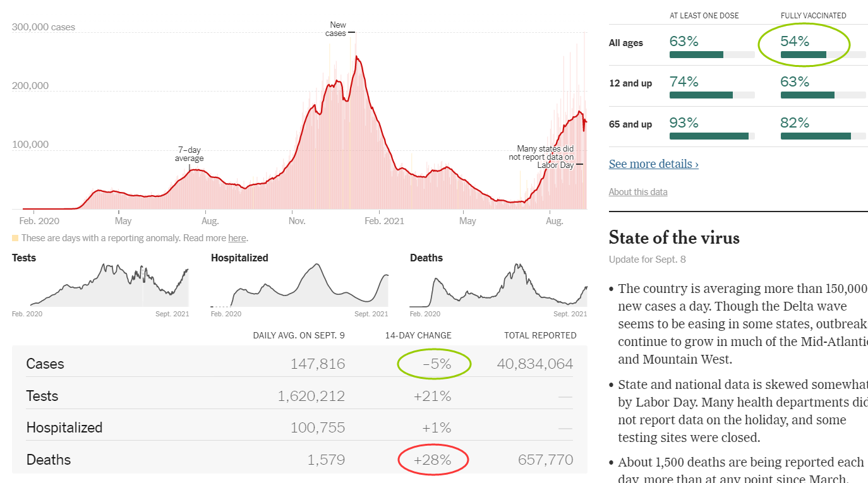The width and height of the screenshot is (868, 483).
Task: Select the Cases 14-day change of −5%
Action: (437, 364)
